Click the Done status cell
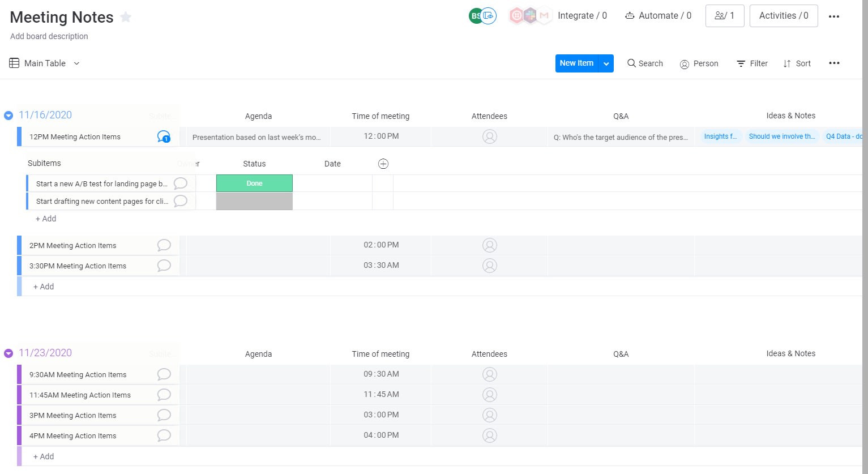The height and width of the screenshot is (474, 868). (x=254, y=183)
